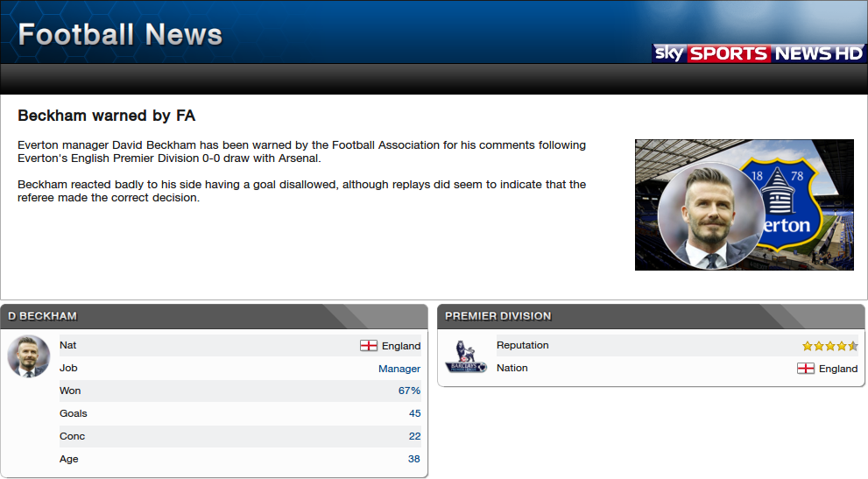Open Beckham's small profile portrait
Screen dimensions: 868x479
(29, 356)
